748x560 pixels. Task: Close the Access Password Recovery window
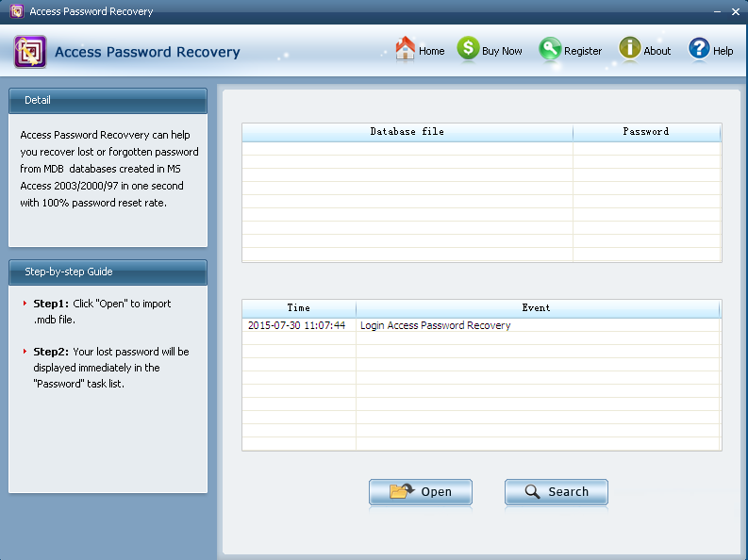click(x=736, y=12)
